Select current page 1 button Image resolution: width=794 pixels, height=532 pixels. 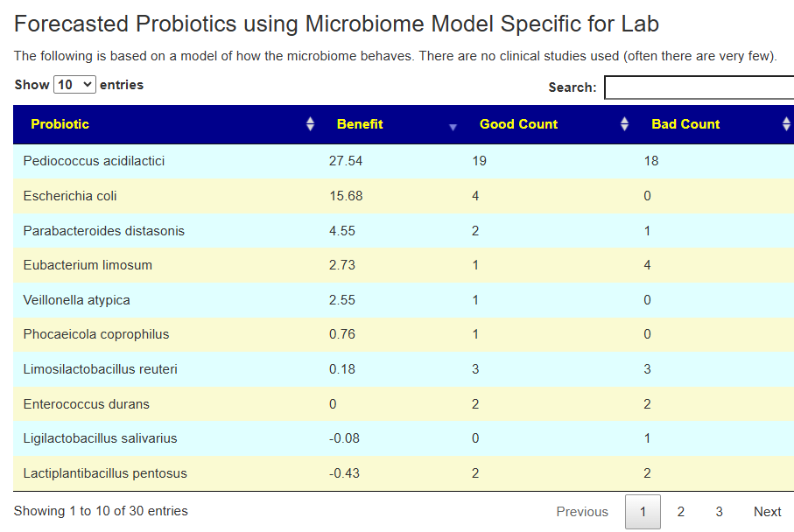click(643, 512)
